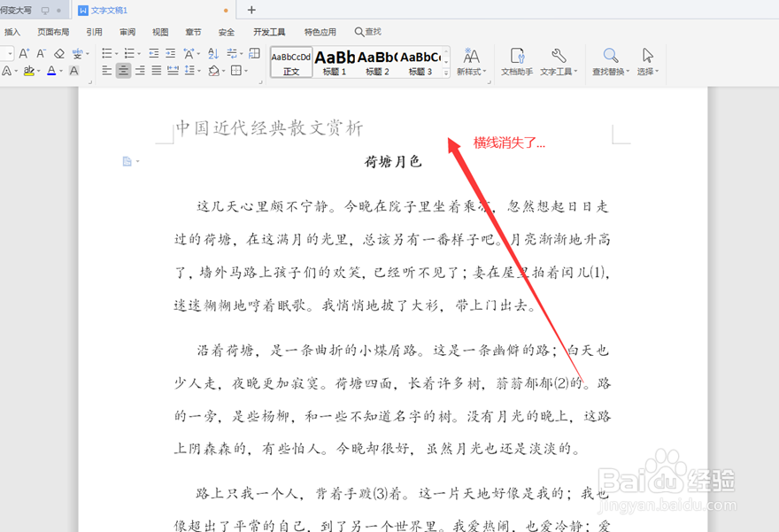Sort text A-Z
Viewport: 779px width, 532px height.
[213, 54]
